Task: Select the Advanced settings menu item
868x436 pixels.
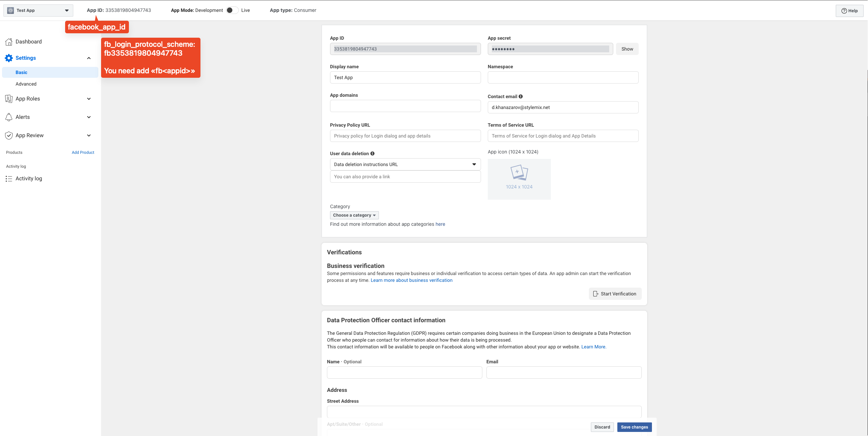Action: [x=26, y=84]
